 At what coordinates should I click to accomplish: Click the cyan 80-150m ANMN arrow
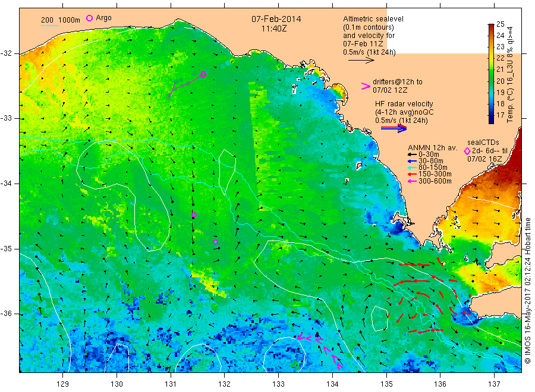(x=412, y=167)
